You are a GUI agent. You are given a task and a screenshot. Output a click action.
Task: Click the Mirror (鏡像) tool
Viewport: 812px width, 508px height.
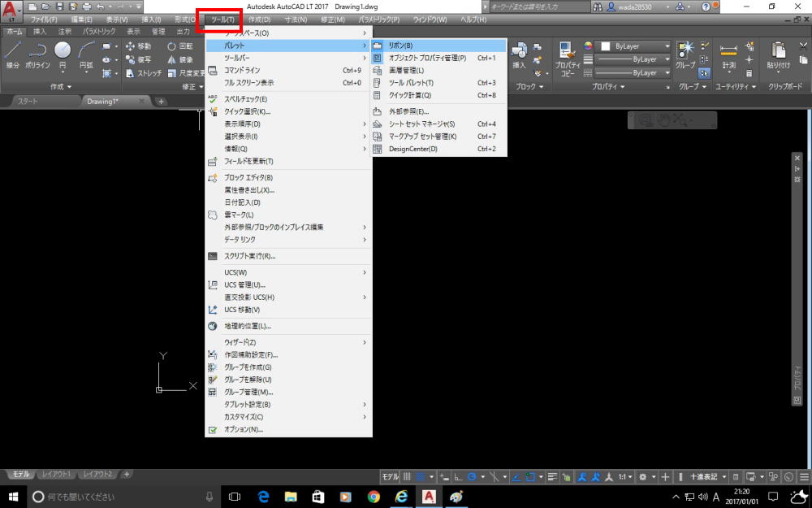179,59
